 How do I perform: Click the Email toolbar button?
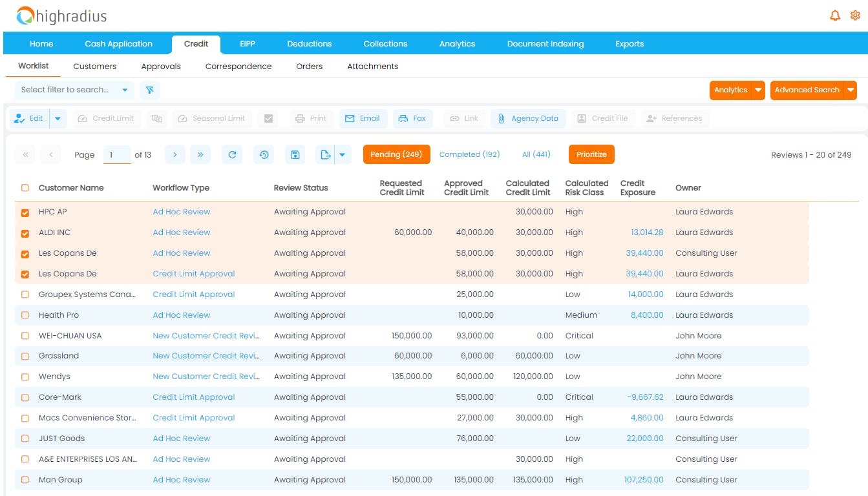(363, 118)
